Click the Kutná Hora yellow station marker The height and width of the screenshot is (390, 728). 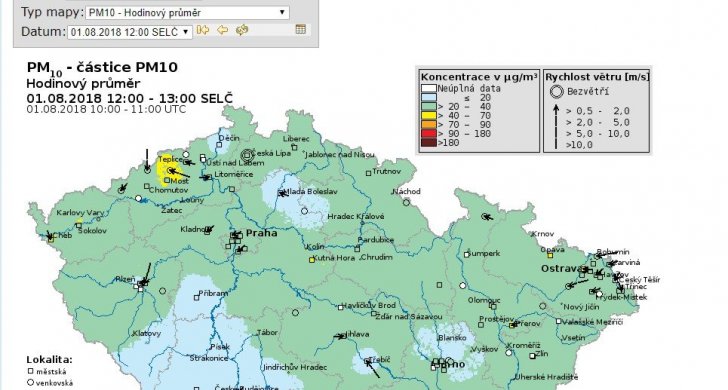point(312,260)
